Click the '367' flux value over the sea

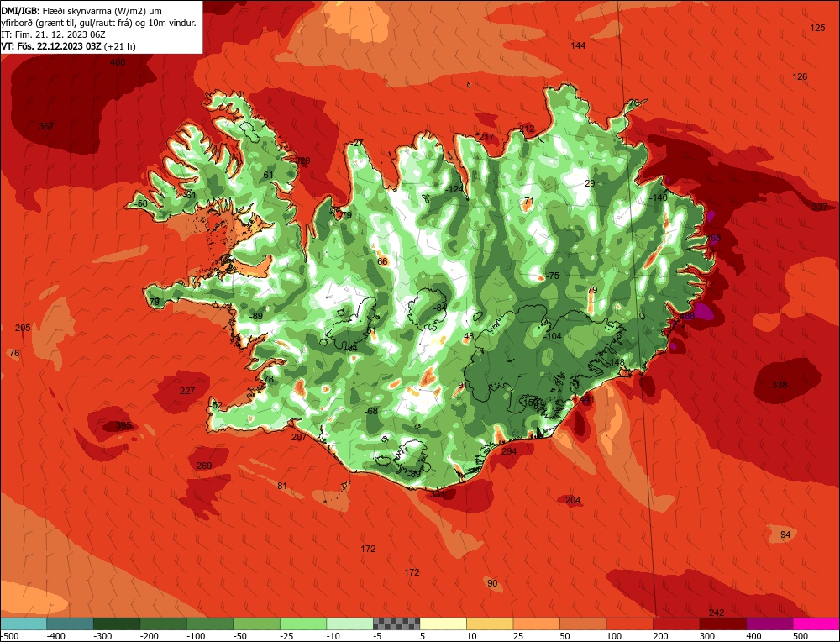pos(46,126)
